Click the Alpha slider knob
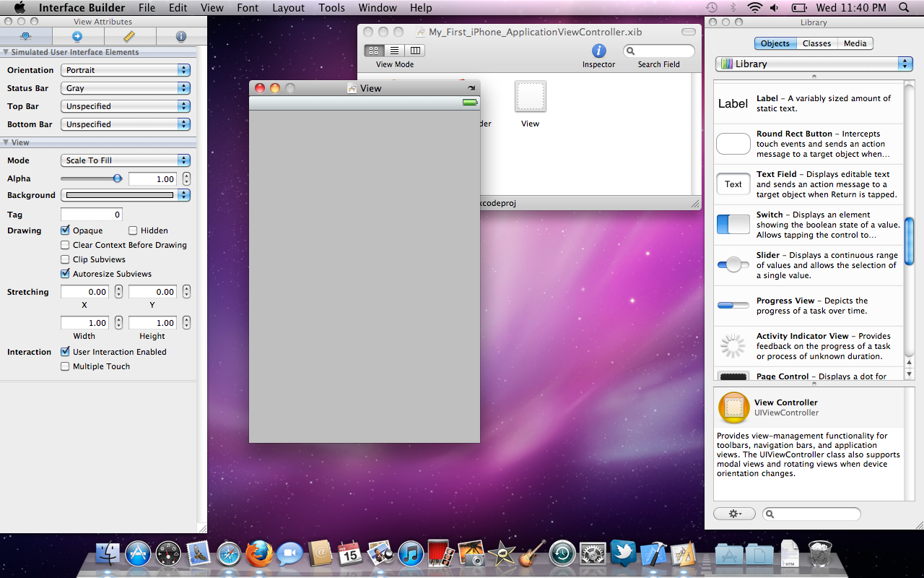 pos(117,178)
